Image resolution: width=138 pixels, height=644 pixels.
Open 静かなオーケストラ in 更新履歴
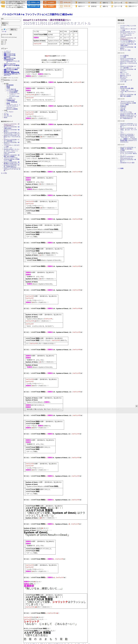125,75
